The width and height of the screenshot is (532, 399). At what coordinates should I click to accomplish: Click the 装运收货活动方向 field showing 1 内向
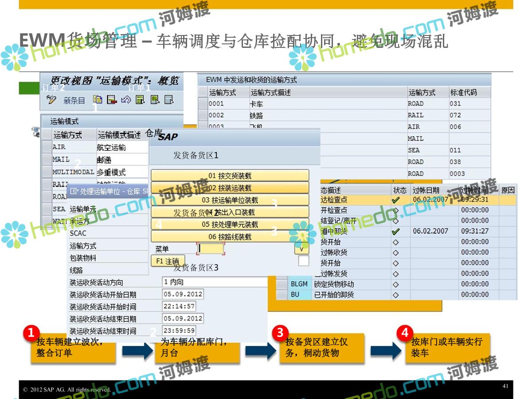point(215,282)
